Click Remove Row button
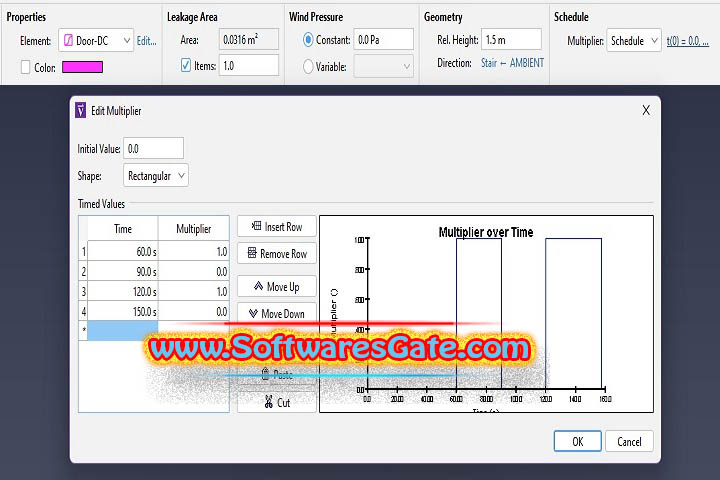The image size is (720, 480). (277, 254)
